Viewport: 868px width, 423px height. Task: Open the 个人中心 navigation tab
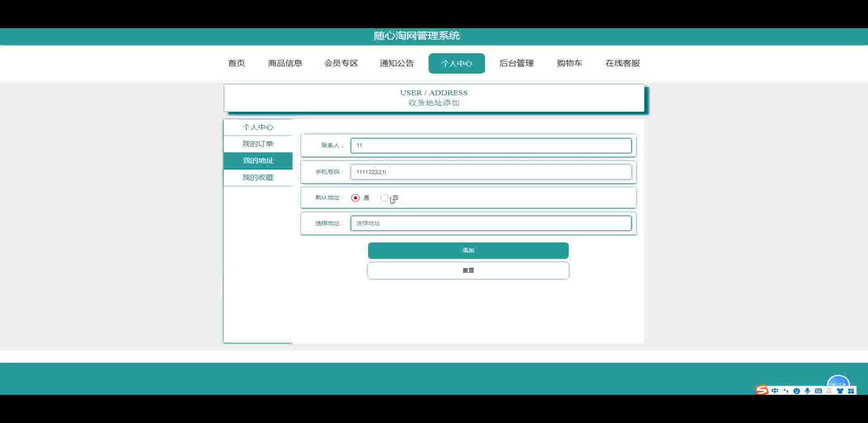click(x=457, y=63)
